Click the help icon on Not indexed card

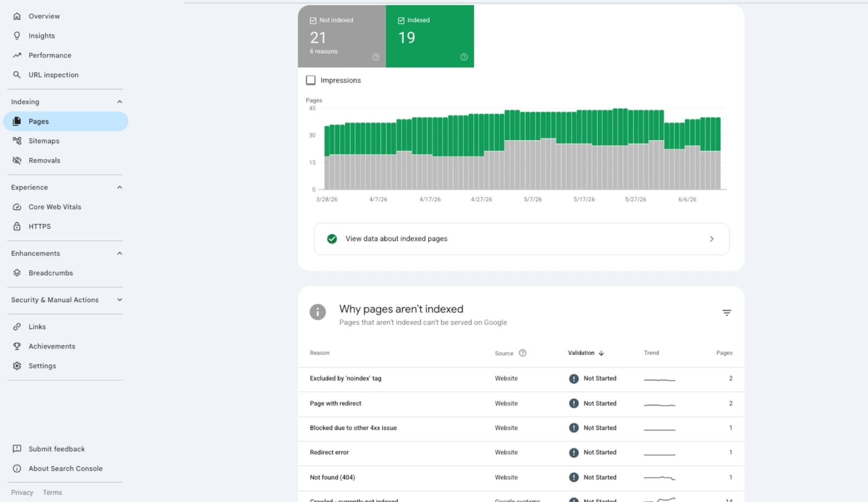pos(376,57)
